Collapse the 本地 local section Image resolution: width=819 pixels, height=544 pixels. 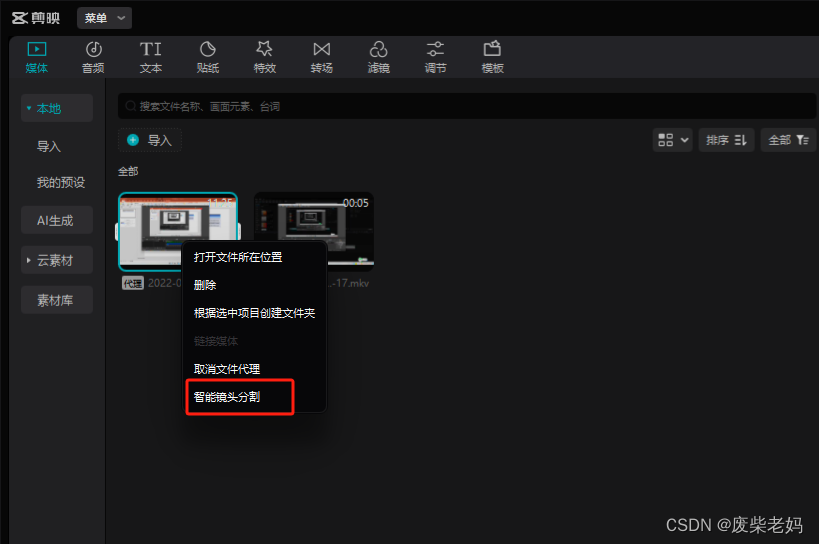(x=57, y=108)
